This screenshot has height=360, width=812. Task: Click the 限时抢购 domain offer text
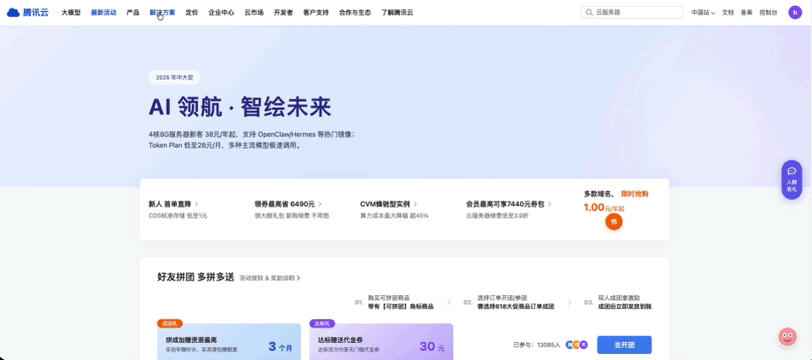(x=634, y=194)
